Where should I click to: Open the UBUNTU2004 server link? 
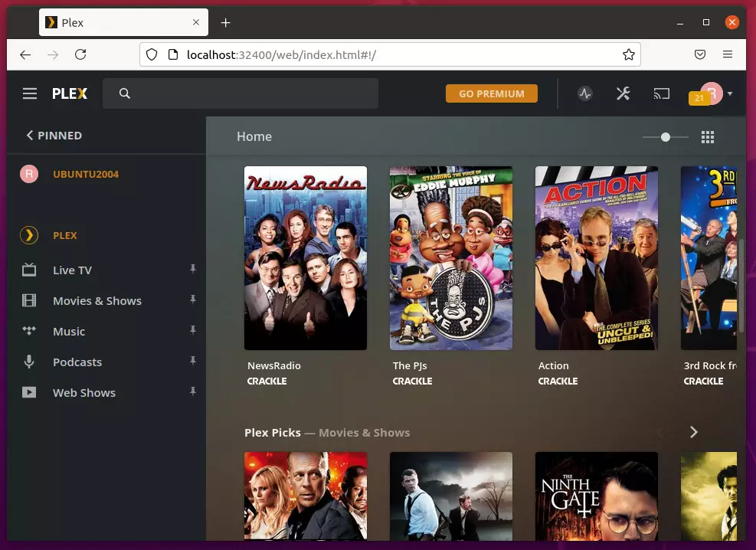[86, 174]
